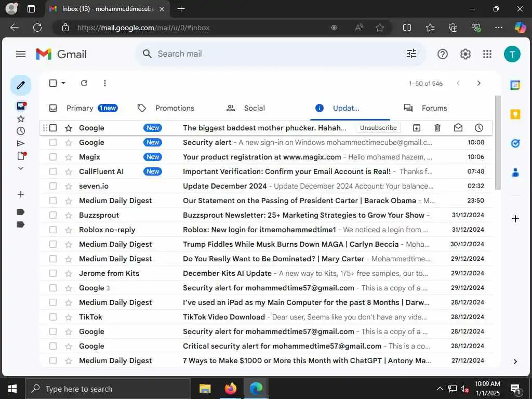This screenshot has height=399, width=532.
Task: Switch to the Primary tab
Action: click(x=84, y=108)
